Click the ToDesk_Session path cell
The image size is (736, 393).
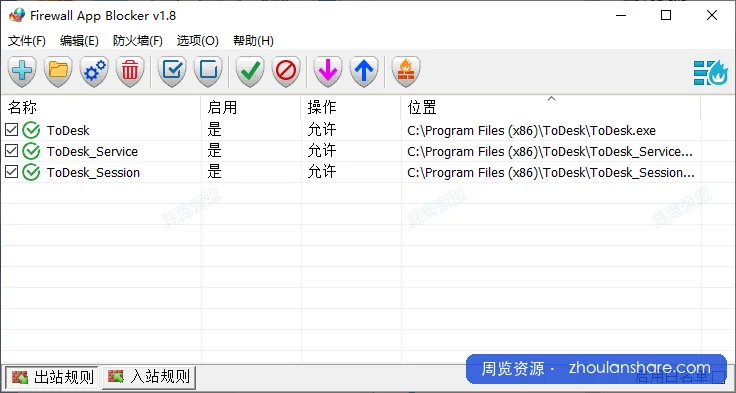click(551, 173)
